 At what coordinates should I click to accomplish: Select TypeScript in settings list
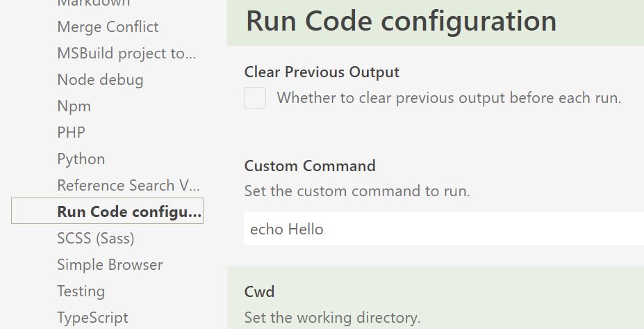point(92,318)
